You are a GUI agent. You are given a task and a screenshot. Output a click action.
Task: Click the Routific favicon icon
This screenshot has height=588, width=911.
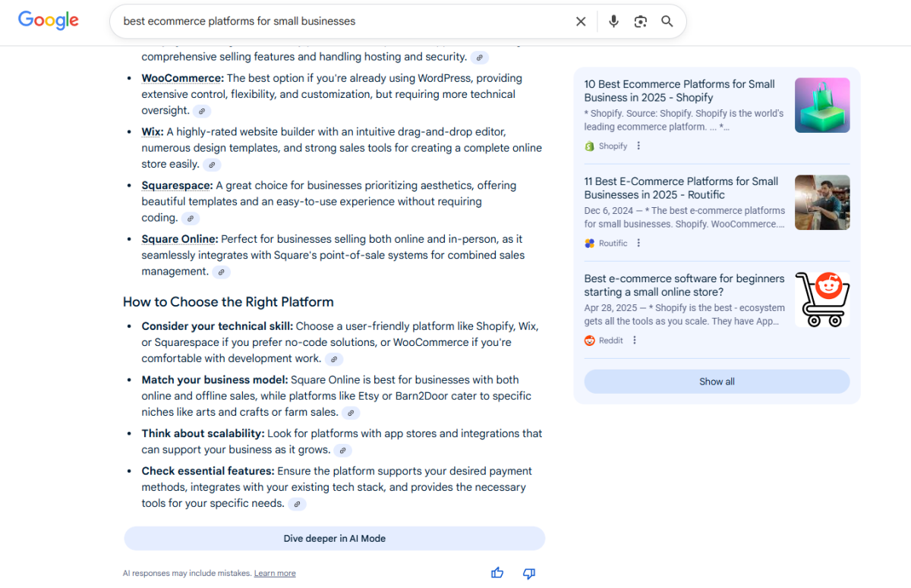click(590, 243)
